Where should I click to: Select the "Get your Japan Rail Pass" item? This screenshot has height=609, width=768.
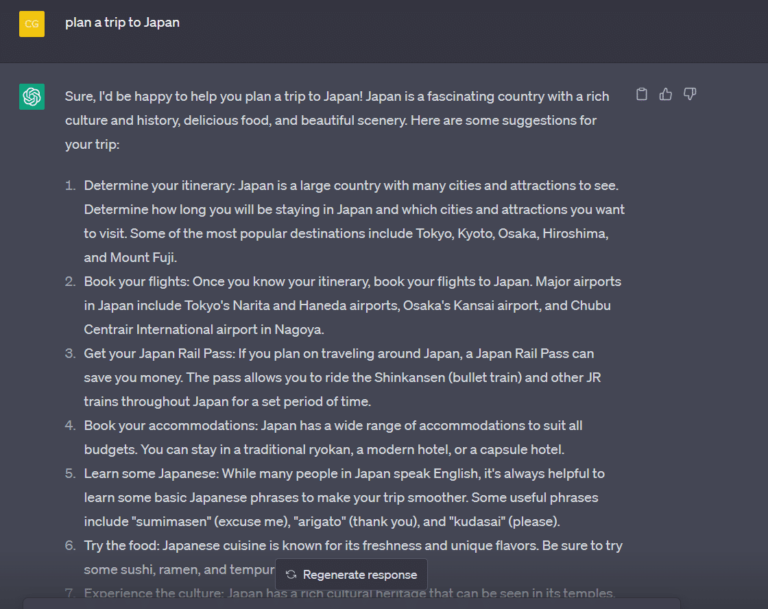[x=333, y=377]
